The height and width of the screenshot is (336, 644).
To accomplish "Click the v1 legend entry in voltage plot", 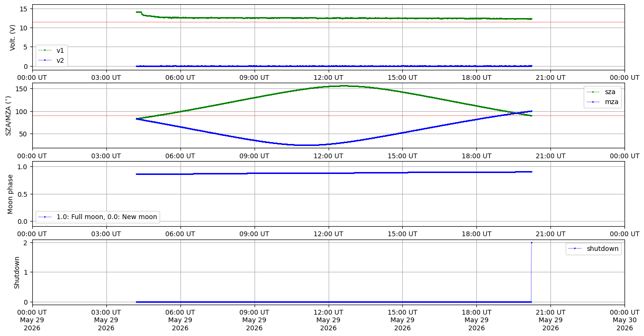I will coord(51,50).
